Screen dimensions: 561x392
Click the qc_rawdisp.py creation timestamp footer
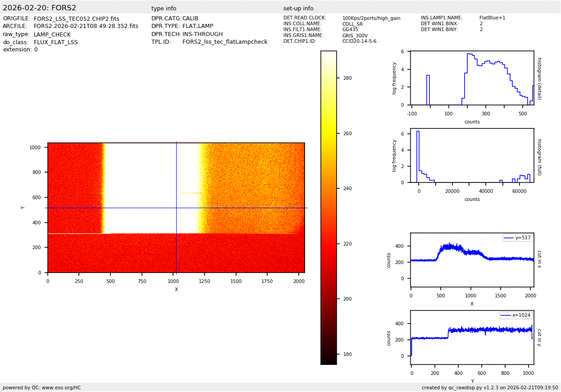(490, 387)
